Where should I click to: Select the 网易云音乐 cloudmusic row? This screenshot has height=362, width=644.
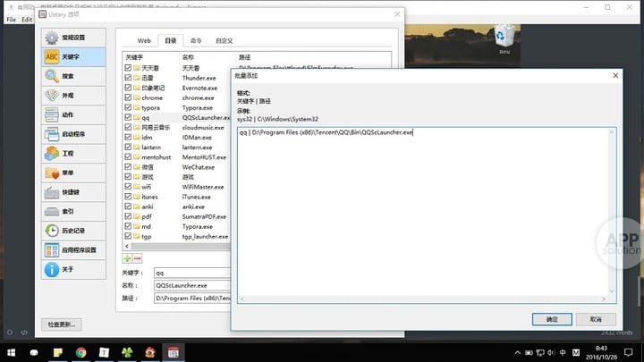click(x=176, y=127)
